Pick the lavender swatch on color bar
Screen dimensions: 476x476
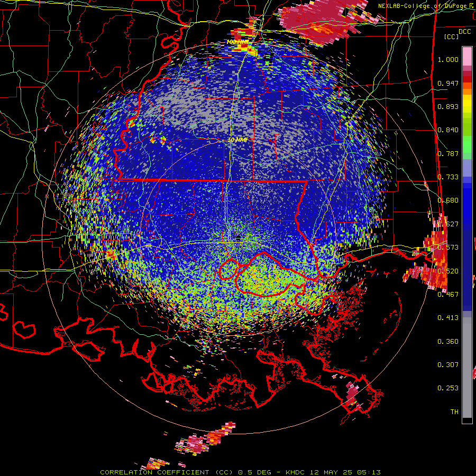[x=467, y=168]
